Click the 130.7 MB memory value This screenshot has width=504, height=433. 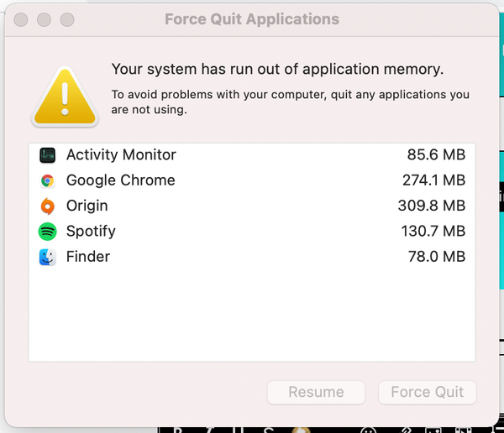coord(433,231)
